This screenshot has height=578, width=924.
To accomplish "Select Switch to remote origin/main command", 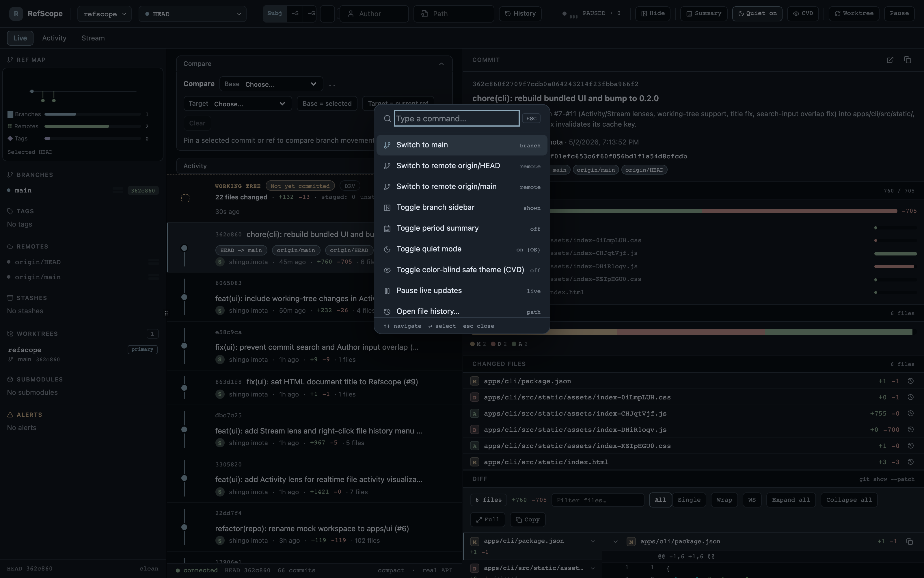I will [462, 187].
